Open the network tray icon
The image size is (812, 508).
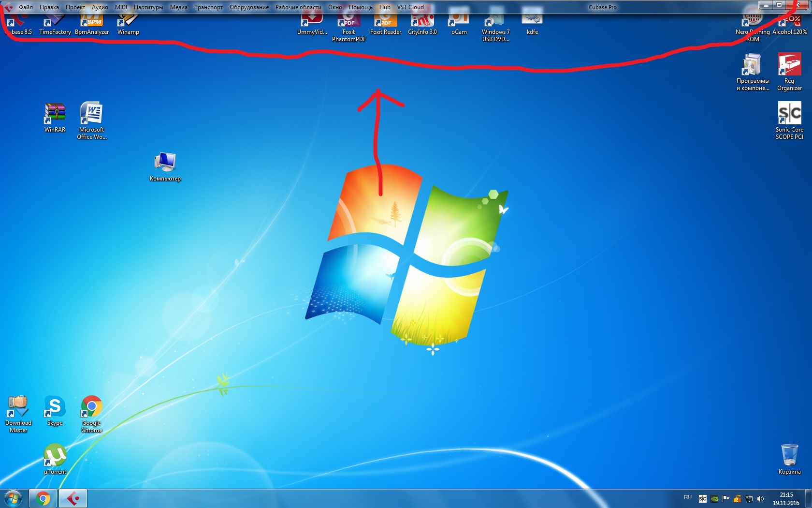click(x=749, y=498)
